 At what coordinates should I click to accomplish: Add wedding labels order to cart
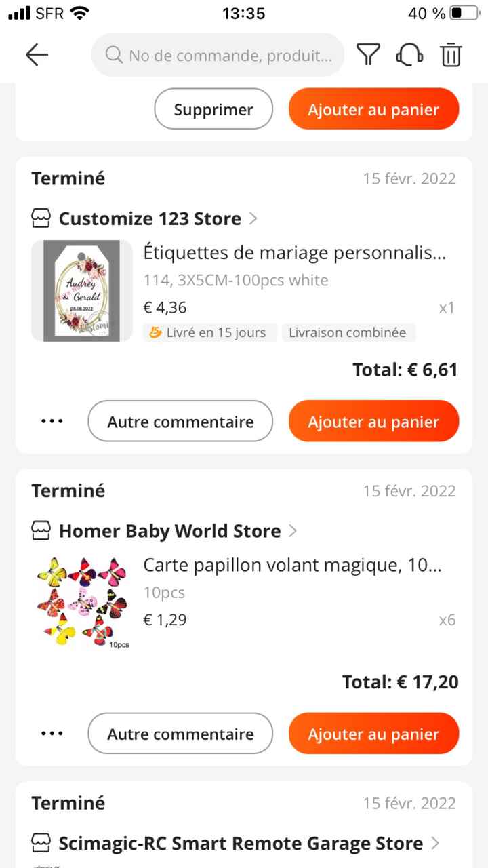click(373, 421)
